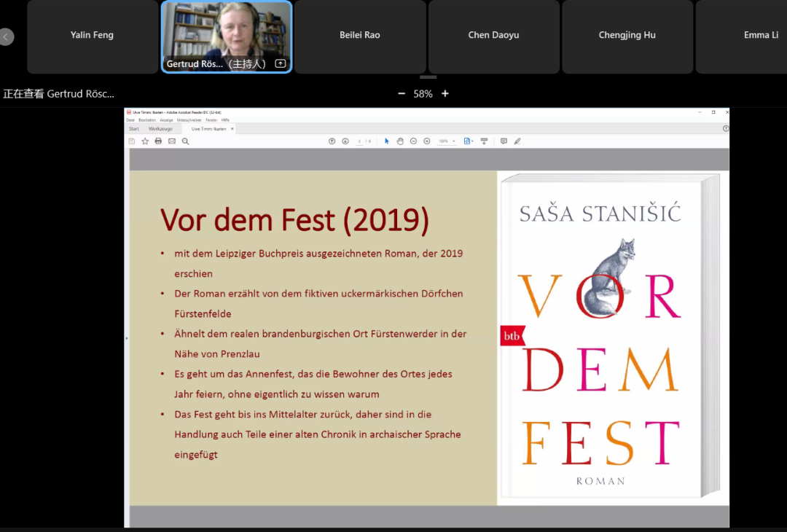787x532 pixels.
Task: Select Gertrud Rösch host video tile
Action: coord(227,36)
